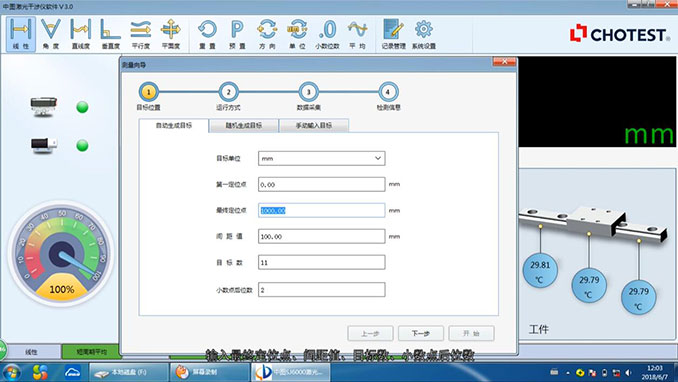This screenshot has width=678, height=382.
Task: Click the 平面度 flatness tool icon
Action: point(170,34)
